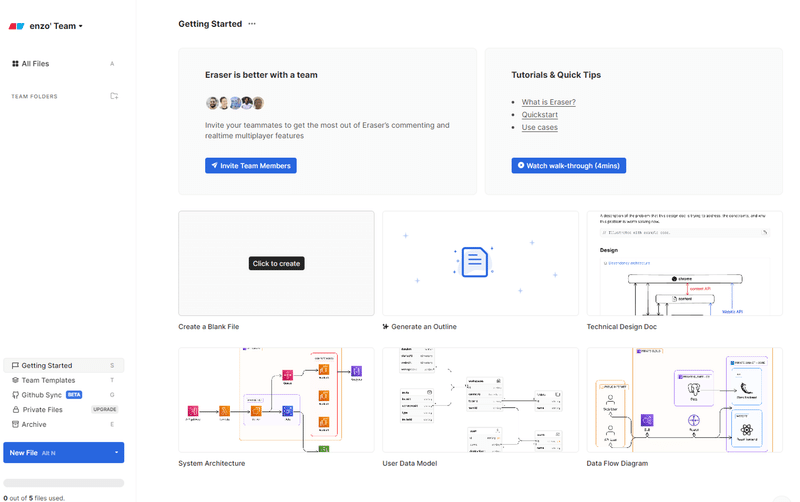The height and width of the screenshot is (502, 800).
Task: Open the User Data Model template
Action: [480, 400]
